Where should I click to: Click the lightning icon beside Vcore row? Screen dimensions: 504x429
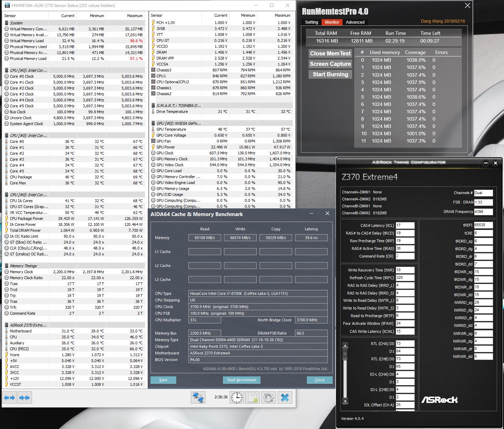tap(7, 355)
